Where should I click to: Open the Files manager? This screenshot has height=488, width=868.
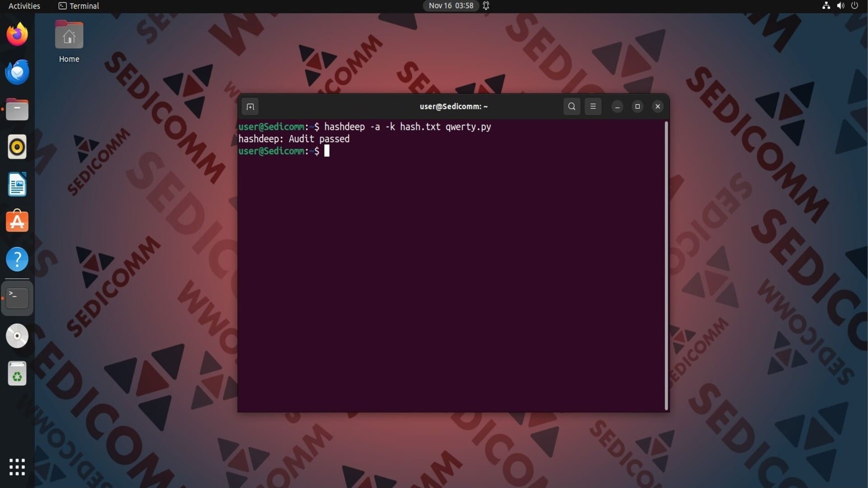[x=17, y=110]
